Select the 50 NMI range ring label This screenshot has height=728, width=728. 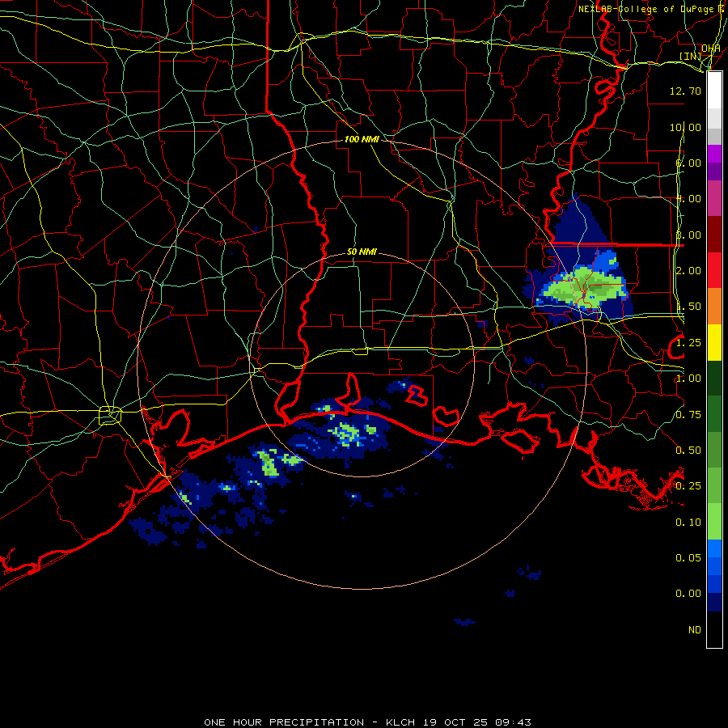[x=362, y=252]
